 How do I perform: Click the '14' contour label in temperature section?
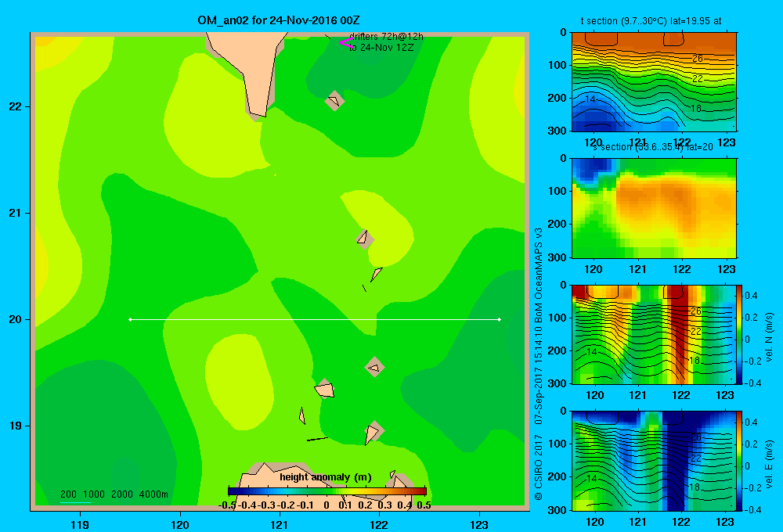click(590, 99)
